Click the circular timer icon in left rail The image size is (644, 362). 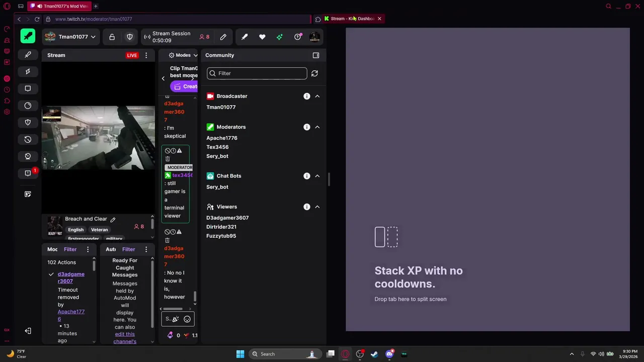[28, 106]
